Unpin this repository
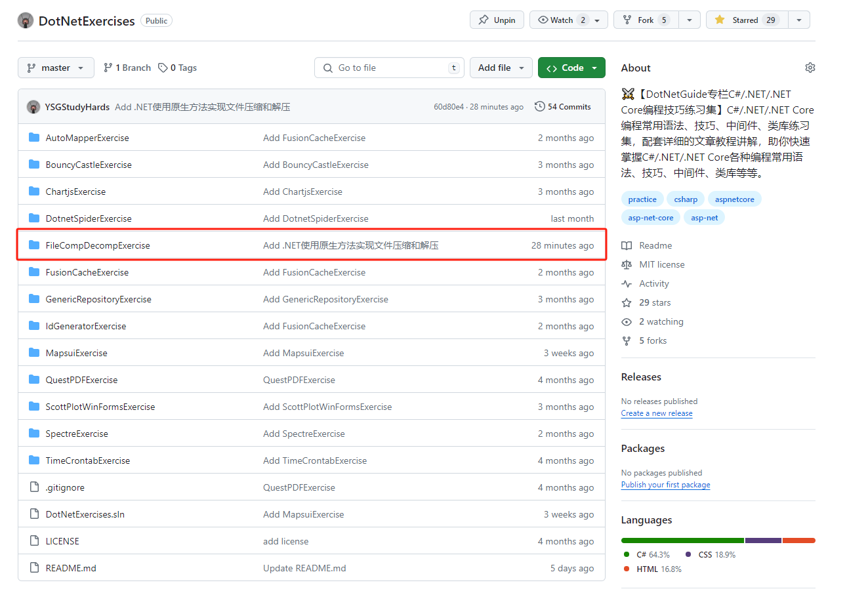 497,20
